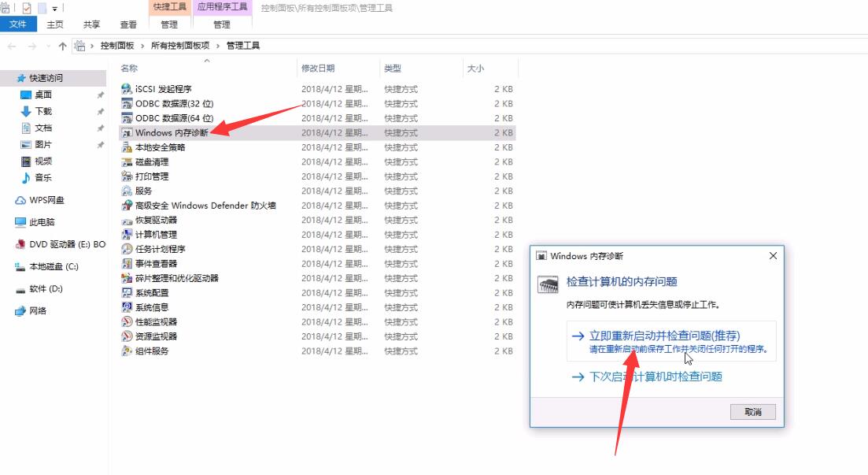Click properties checkmark icon in title bar
Viewport: 868px width, 475px height.
coord(27,9)
